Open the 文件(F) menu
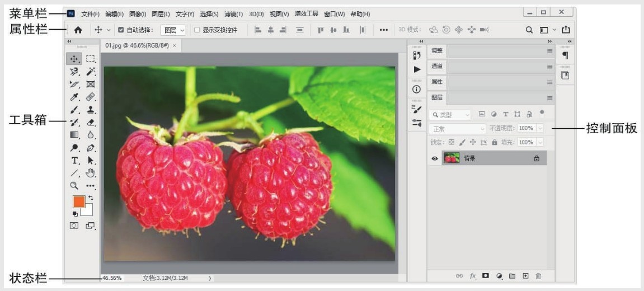Screen dimensions: 644x291 (x=90, y=14)
